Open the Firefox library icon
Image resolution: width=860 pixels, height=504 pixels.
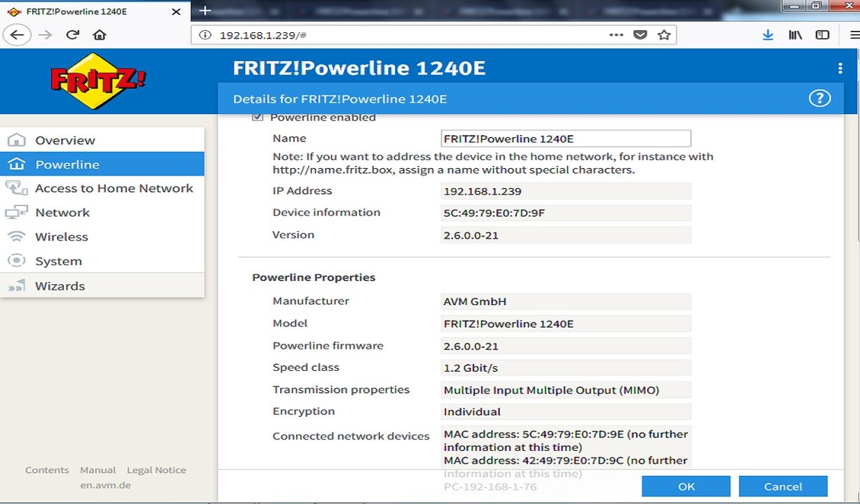pyautogui.click(x=796, y=35)
